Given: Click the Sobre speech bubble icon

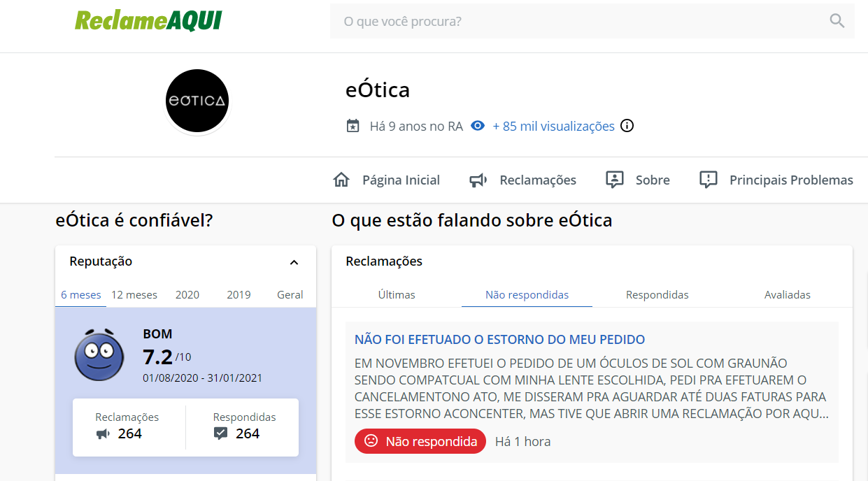Looking at the screenshot, I should [x=614, y=180].
